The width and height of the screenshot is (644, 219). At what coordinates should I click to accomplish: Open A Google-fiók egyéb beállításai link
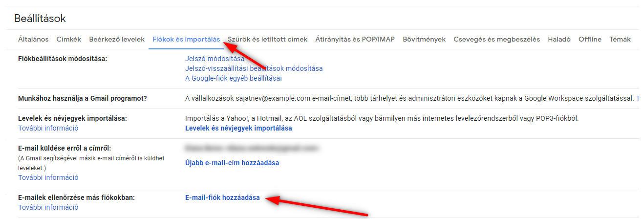pos(234,78)
